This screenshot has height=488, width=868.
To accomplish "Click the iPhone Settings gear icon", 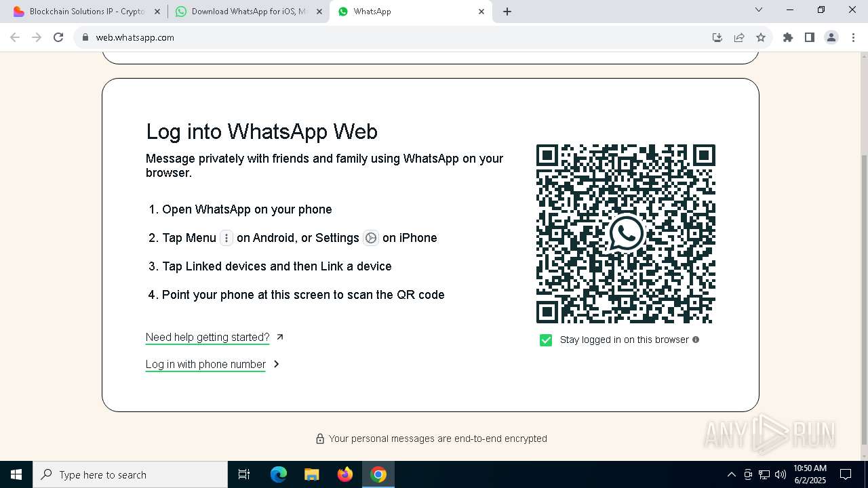I will click(x=371, y=238).
